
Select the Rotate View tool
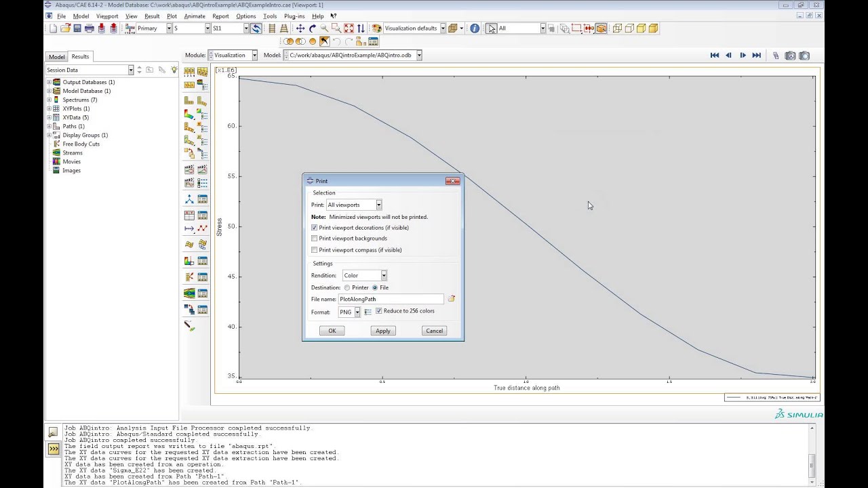pyautogui.click(x=312, y=28)
